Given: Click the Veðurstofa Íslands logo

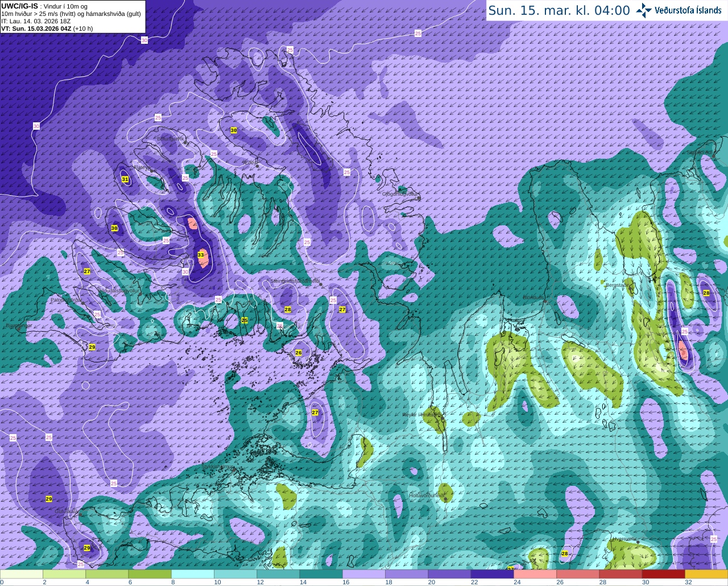Looking at the screenshot, I should (x=679, y=10).
